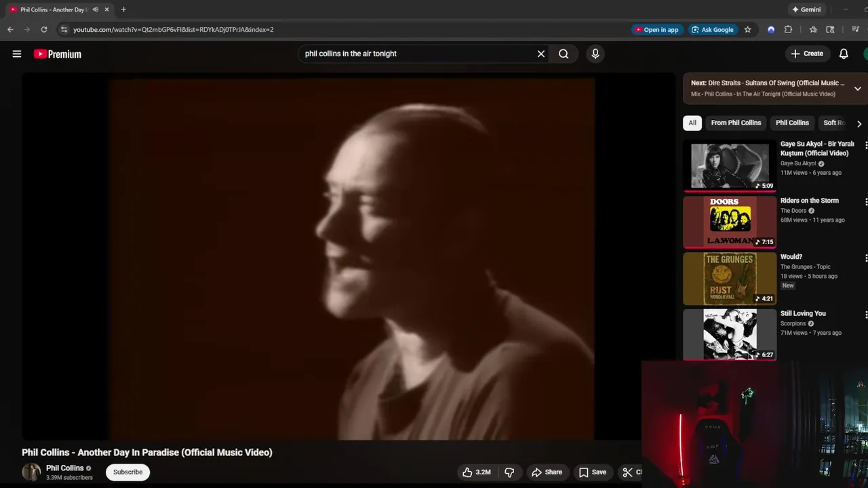Select the All filter chip

pos(692,123)
